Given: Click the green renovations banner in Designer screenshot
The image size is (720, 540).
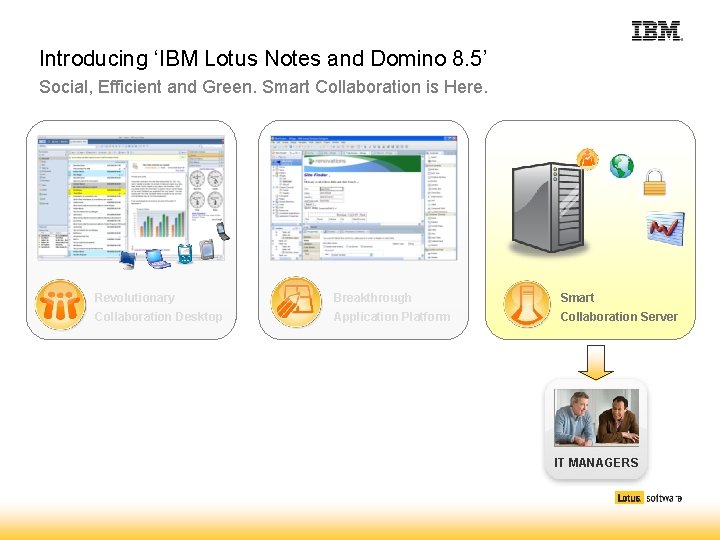Looking at the screenshot, I should pyautogui.click(x=362, y=163).
